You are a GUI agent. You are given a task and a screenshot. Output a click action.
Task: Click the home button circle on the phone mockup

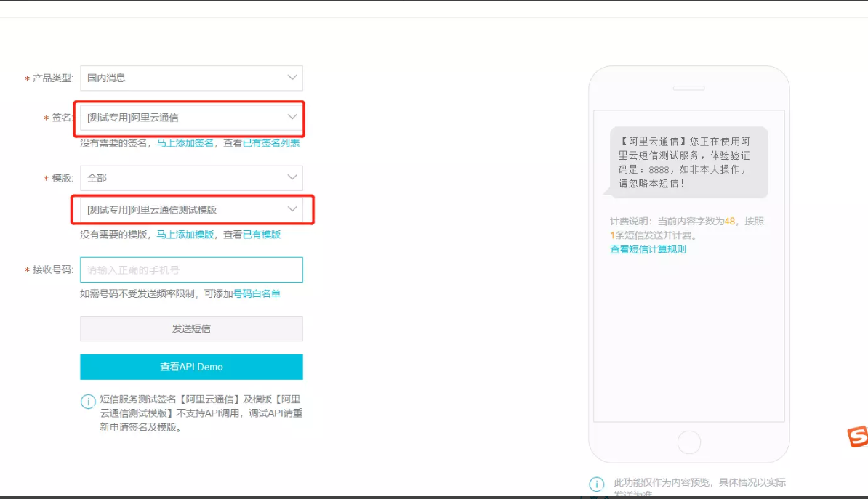tap(688, 442)
